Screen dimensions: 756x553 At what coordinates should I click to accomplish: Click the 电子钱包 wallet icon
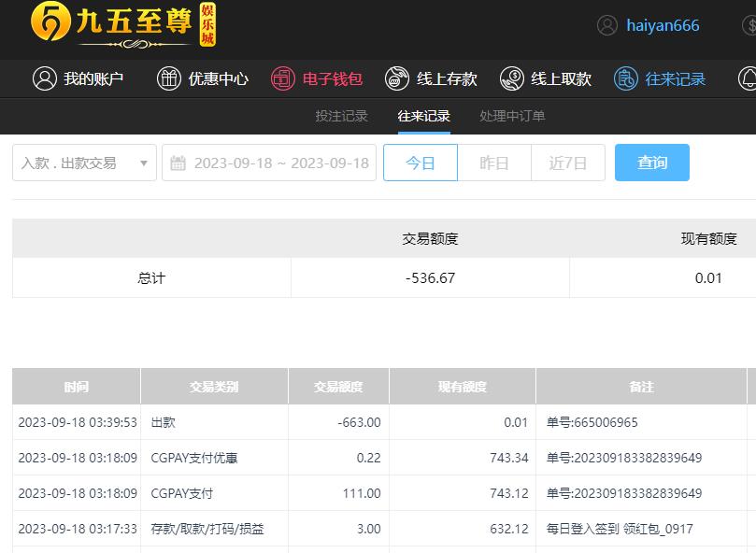pyautogui.click(x=283, y=78)
